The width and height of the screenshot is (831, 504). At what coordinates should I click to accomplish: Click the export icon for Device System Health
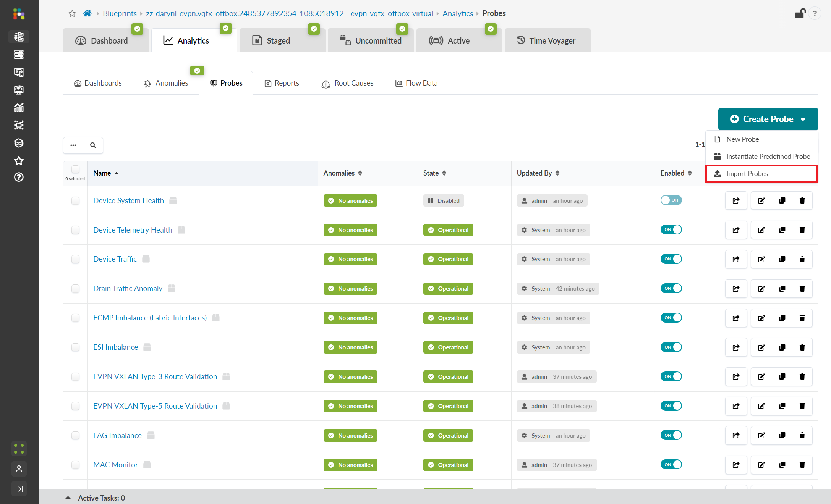click(736, 200)
